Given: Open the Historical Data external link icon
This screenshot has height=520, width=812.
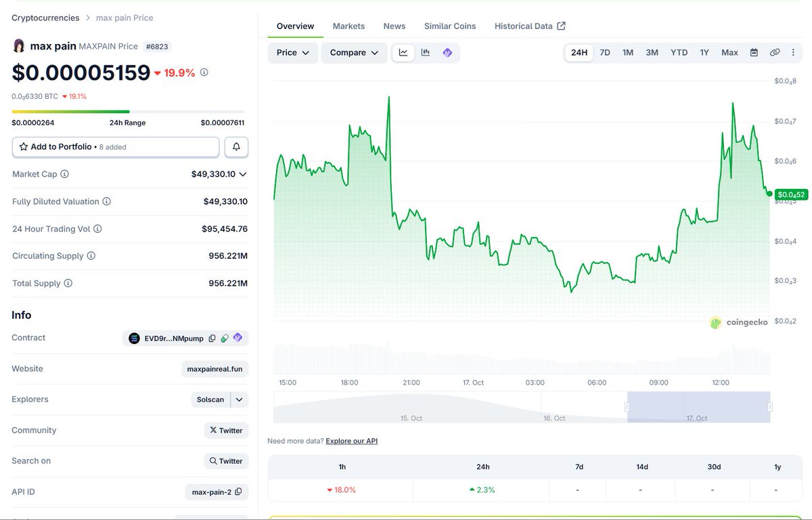Looking at the screenshot, I should tap(561, 26).
